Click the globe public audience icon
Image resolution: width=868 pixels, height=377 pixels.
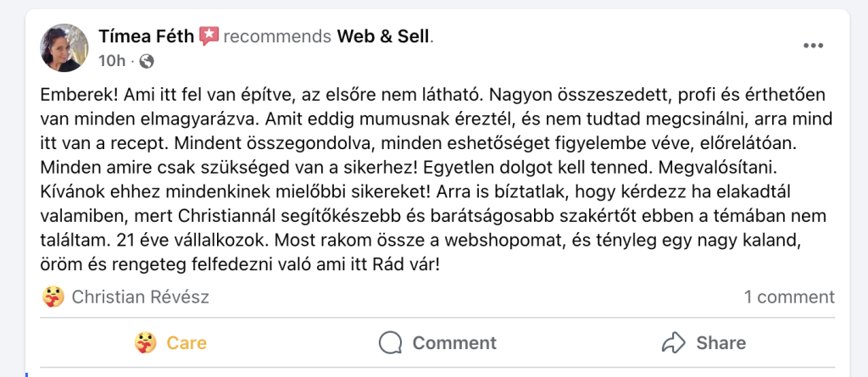click(147, 61)
